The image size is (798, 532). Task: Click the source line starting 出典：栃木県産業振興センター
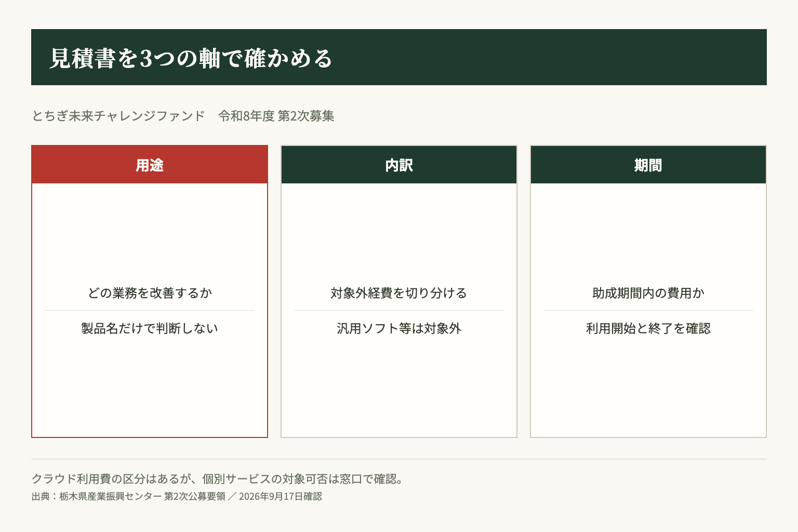tap(177, 496)
